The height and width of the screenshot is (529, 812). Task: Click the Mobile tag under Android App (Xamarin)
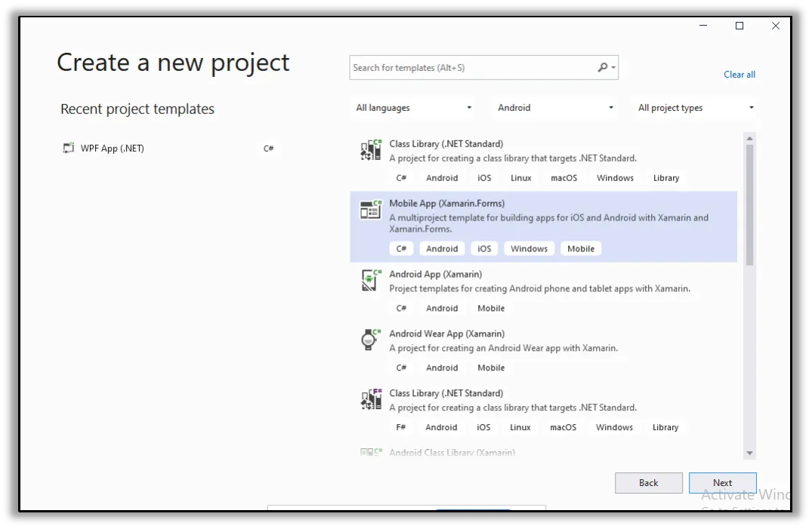(x=491, y=309)
